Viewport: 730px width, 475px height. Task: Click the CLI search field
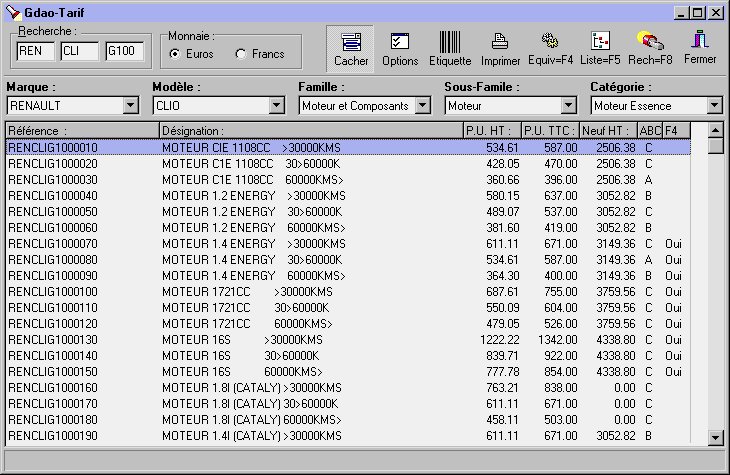coord(80,51)
